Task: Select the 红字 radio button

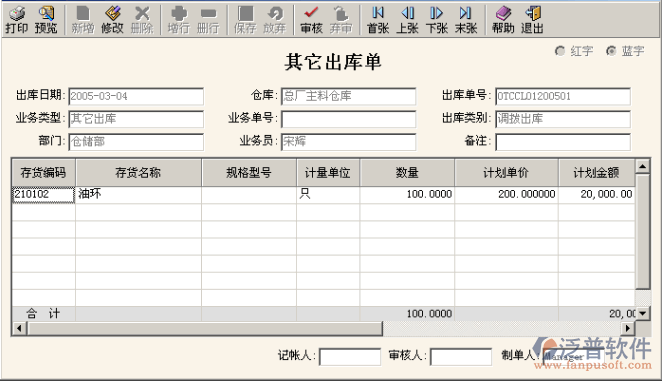Action: pyautogui.click(x=560, y=51)
